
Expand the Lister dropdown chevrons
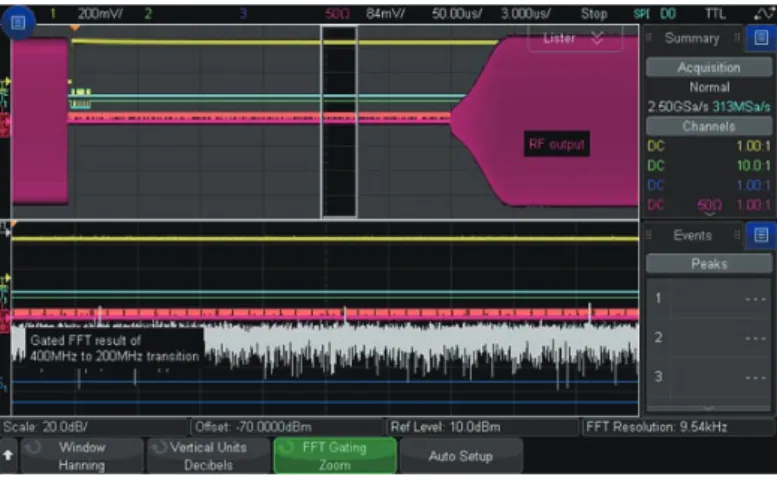coord(598,38)
